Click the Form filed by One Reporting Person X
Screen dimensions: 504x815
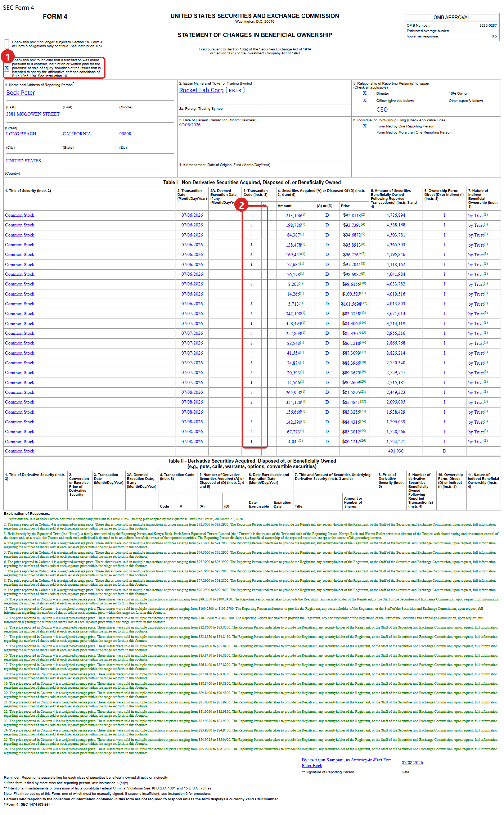coord(365,126)
